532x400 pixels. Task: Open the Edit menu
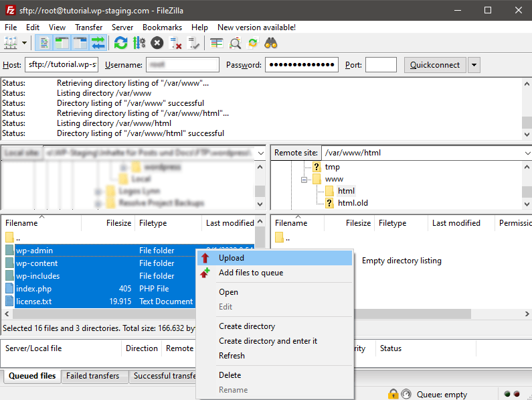click(x=33, y=27)
